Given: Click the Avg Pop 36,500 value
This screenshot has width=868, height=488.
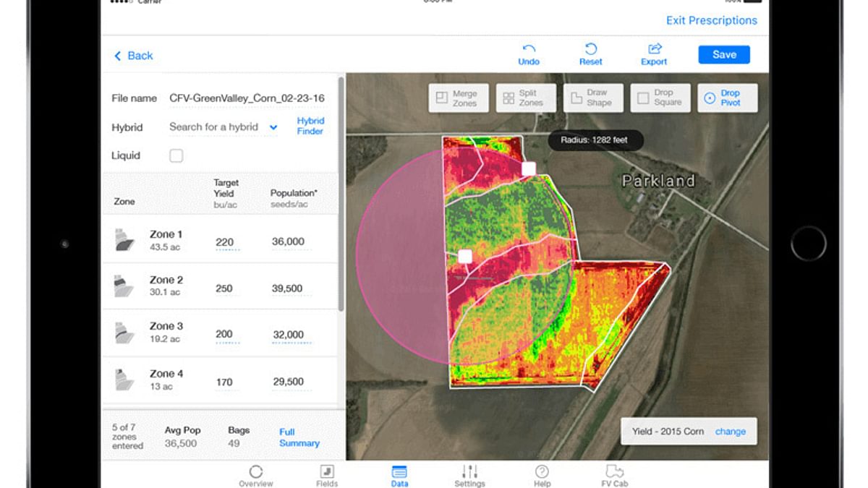Looking at the screenshot, I should tap(181, 443).
